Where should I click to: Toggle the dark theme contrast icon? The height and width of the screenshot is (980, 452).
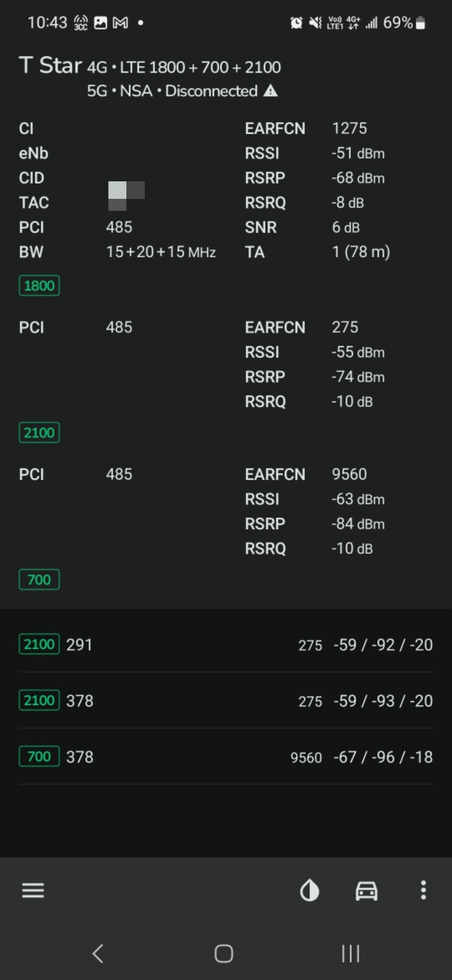pyautogui.click(x=309, y=890)
